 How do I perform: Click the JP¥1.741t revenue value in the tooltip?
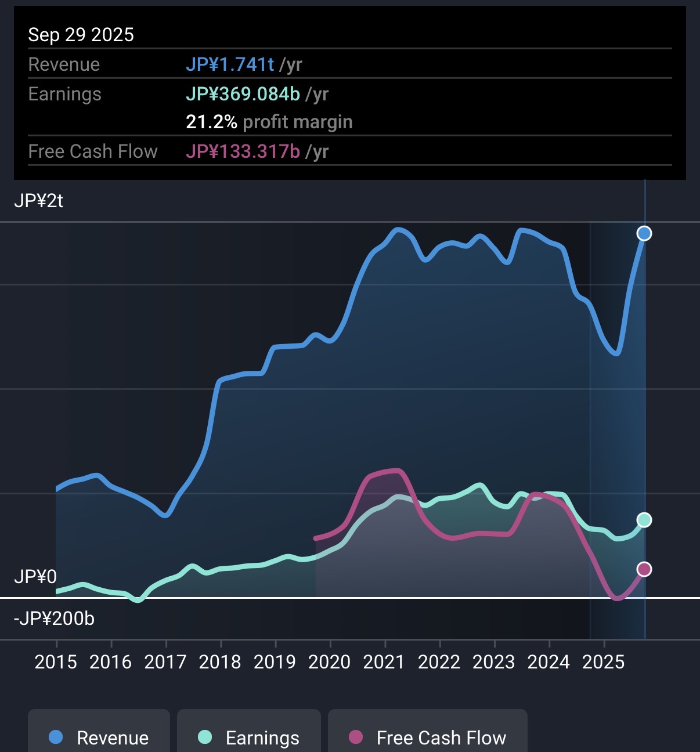pyautogui.click(x=230, y=64)
